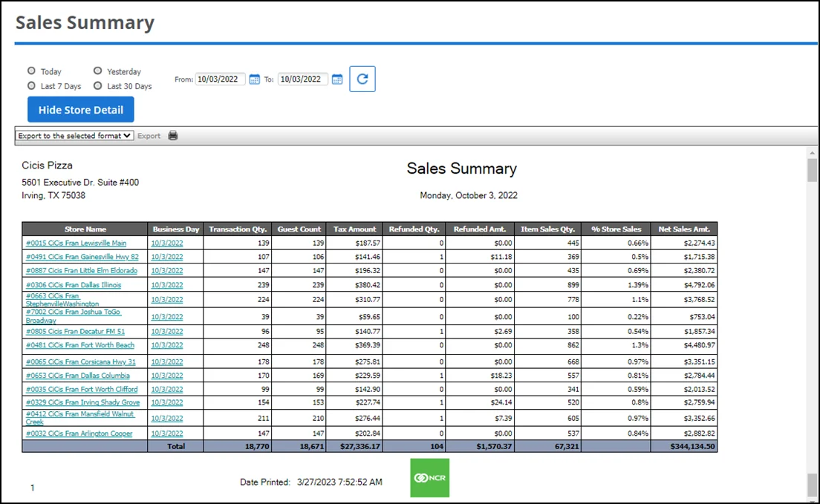This screenshot has height=504, width=820.
Task: Click the Export link
Action: [149, 136]
